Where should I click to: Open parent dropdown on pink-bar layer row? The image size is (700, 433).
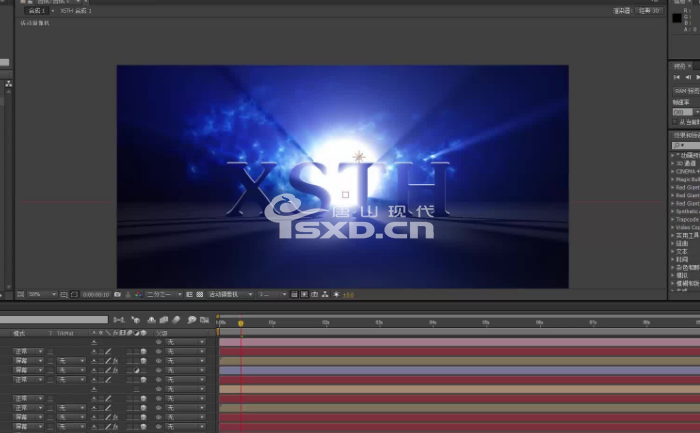pos(185,342)
